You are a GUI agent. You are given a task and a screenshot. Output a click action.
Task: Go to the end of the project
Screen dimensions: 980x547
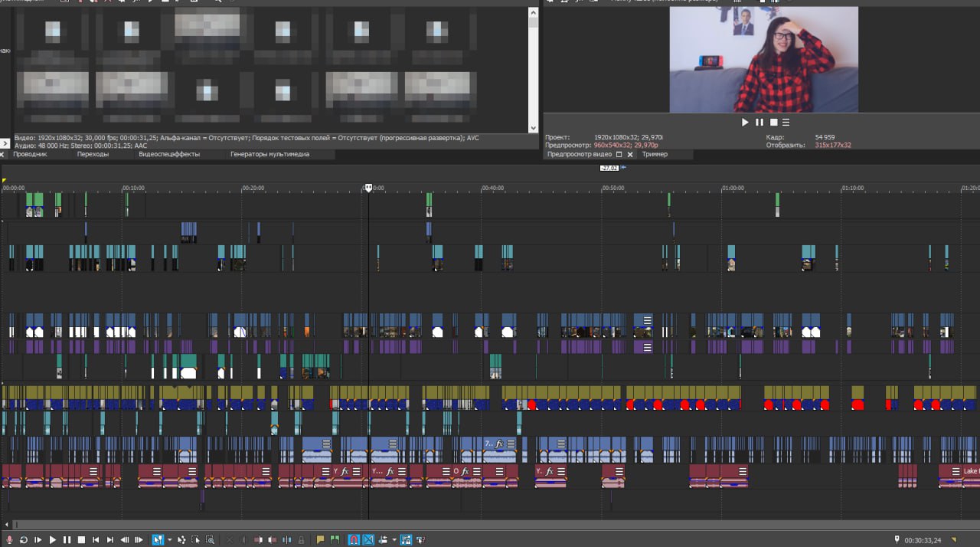tap(110, 539)
